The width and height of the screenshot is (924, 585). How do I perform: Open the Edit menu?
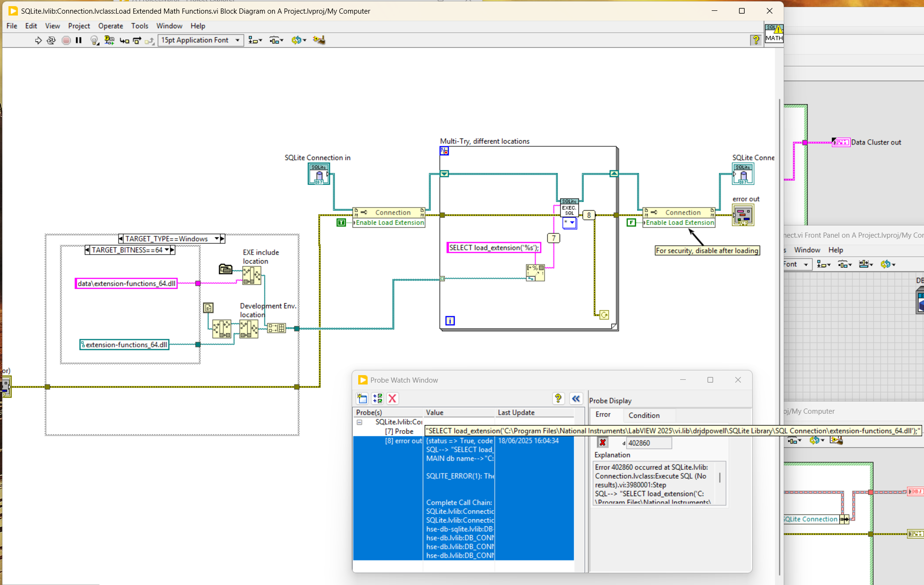[31, 26]
